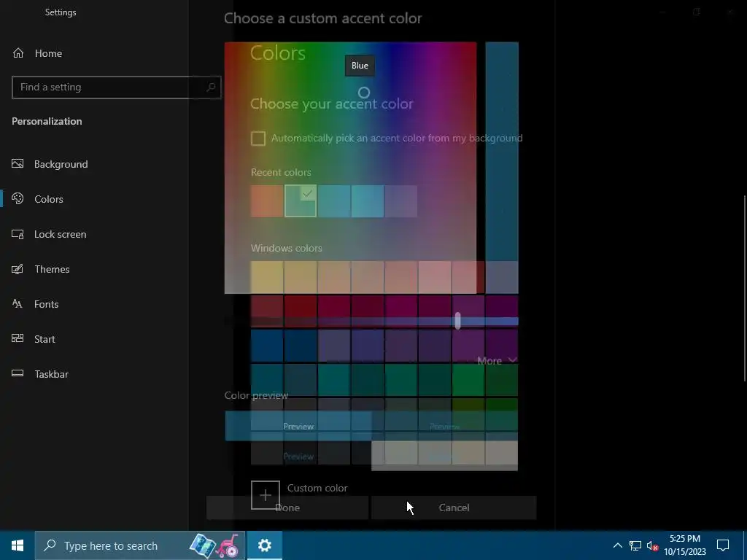
Task: Expand the More color options
Action: [x=497, y=361]
